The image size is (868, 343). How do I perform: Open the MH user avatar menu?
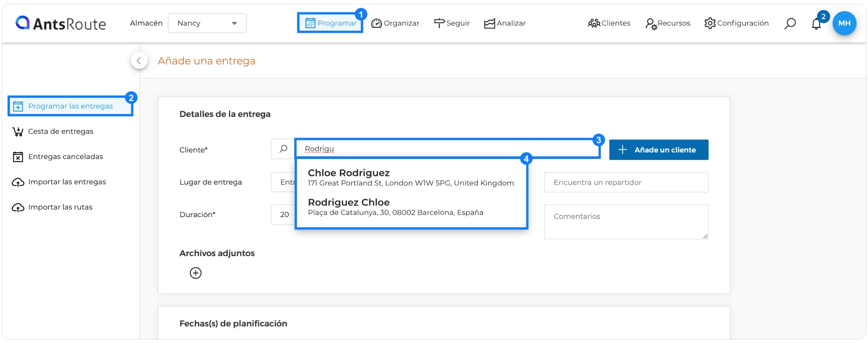(844, 23)
